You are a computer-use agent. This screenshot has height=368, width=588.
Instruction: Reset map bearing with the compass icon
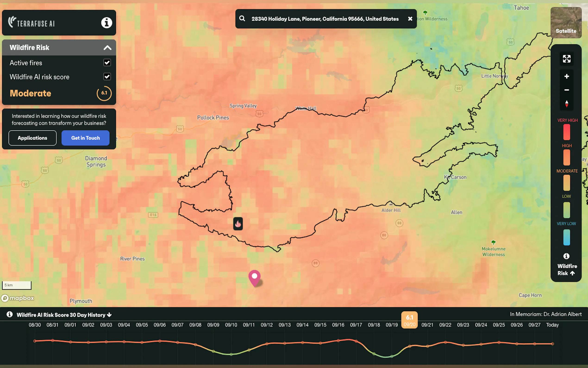[566, 104]
